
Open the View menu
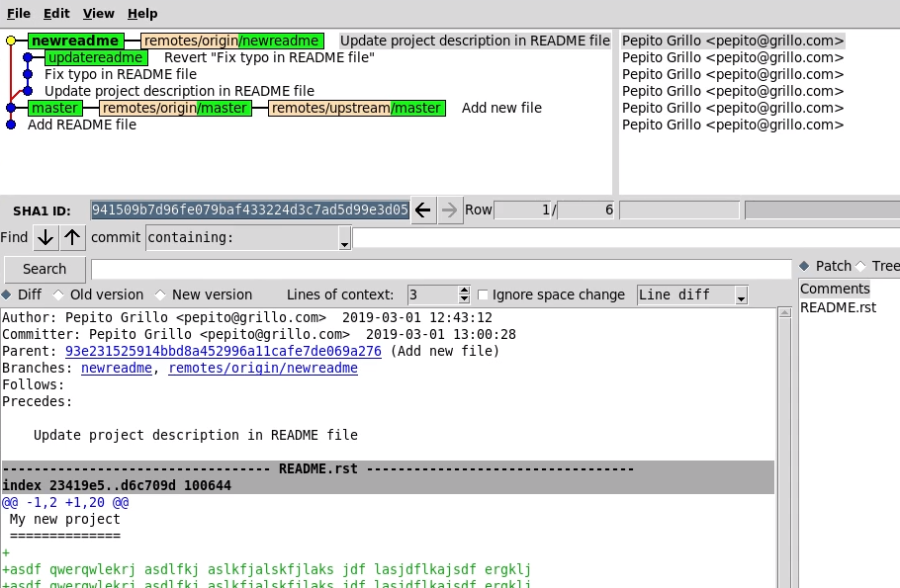[x=98, y=14]
